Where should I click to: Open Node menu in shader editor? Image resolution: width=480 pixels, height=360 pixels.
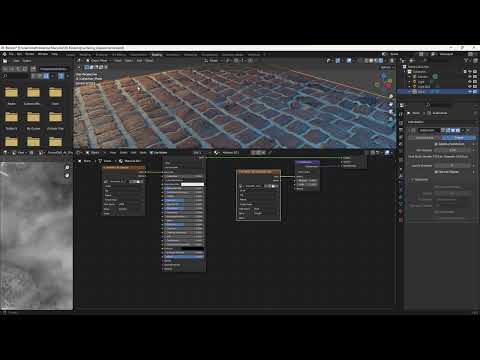pyautogui.click(x=143, y=153)
